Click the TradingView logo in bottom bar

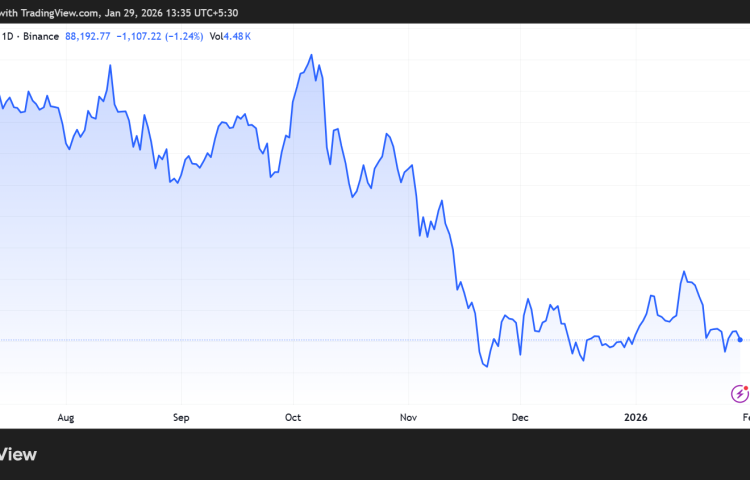click(x=18, y=454)
